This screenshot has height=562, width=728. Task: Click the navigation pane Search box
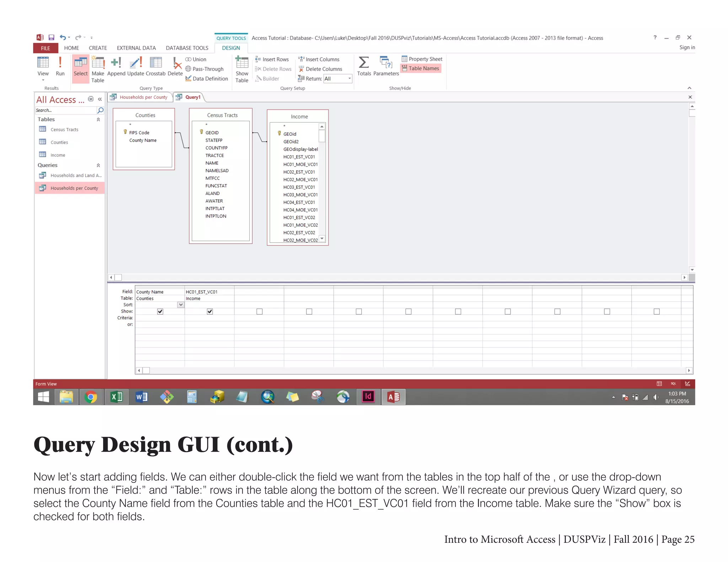(65, 110)
